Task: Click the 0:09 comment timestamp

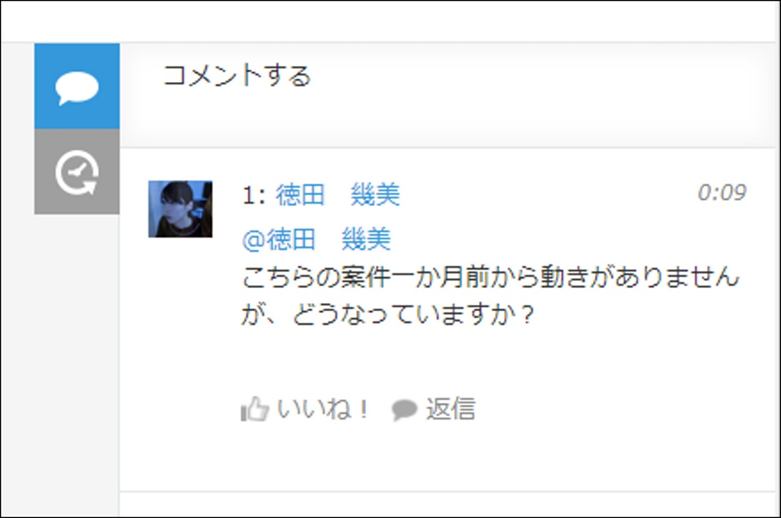Action: tap(722, 193)
